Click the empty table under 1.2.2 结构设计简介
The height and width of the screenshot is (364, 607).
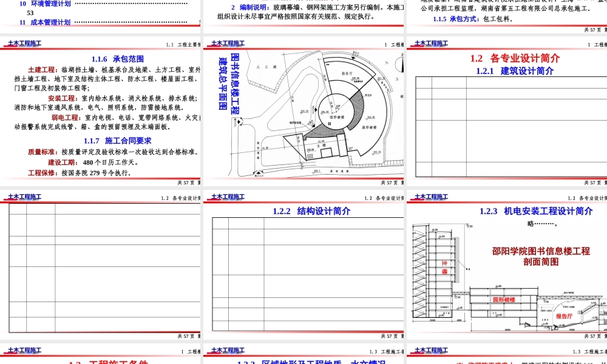coord(308,274)
